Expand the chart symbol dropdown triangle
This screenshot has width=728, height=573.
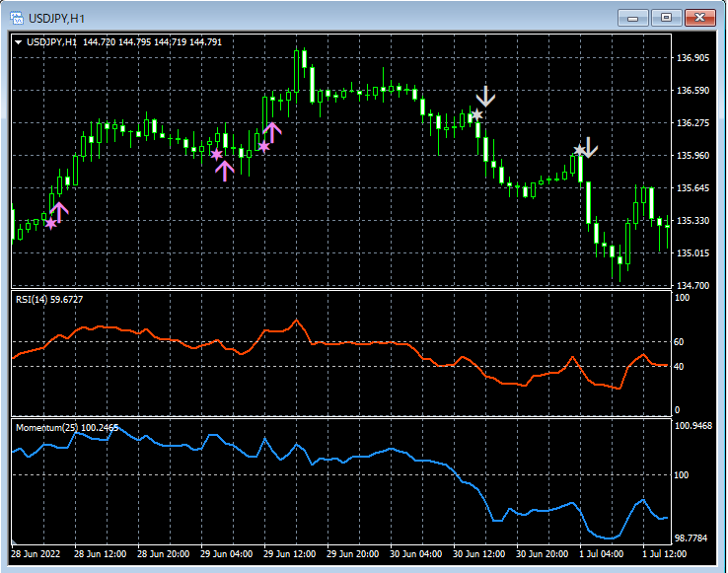[19, 42]
